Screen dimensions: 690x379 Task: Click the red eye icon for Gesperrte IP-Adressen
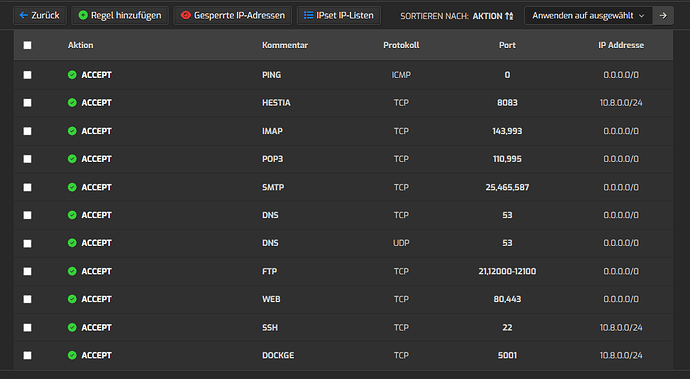pyautogui.click(x=186, y=15)
